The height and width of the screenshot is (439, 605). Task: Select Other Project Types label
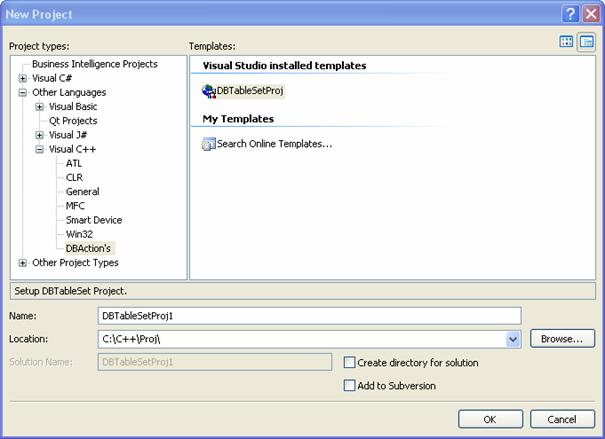[x=75, y=263]
